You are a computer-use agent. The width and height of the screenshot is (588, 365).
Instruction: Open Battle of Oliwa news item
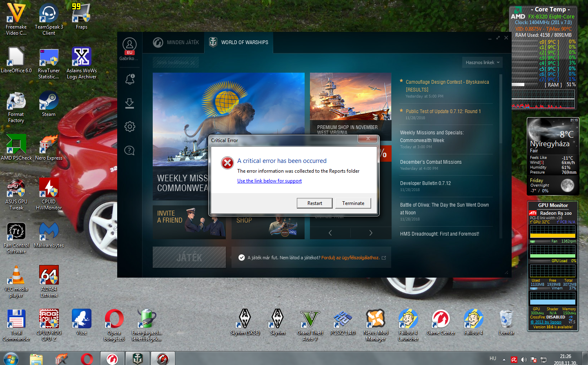click(444, 209)
